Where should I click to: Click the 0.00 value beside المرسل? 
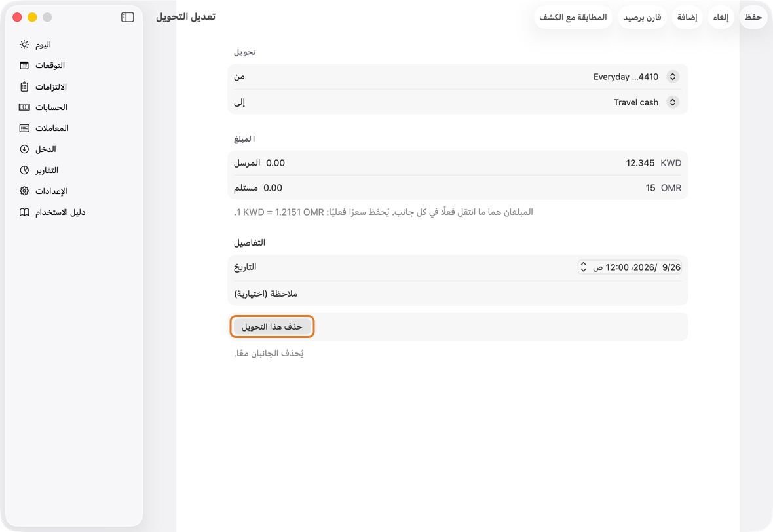click(276, 163)
